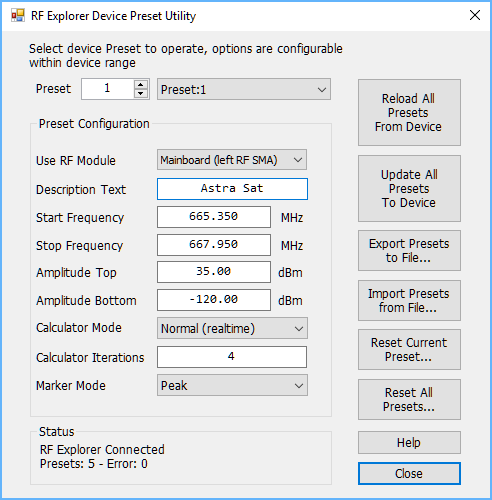Click the RF Explorer app icon in title bar
Image resolution: width=492 pixels, height=500 pixels.
pyautogui.click(x=18, y=15)
